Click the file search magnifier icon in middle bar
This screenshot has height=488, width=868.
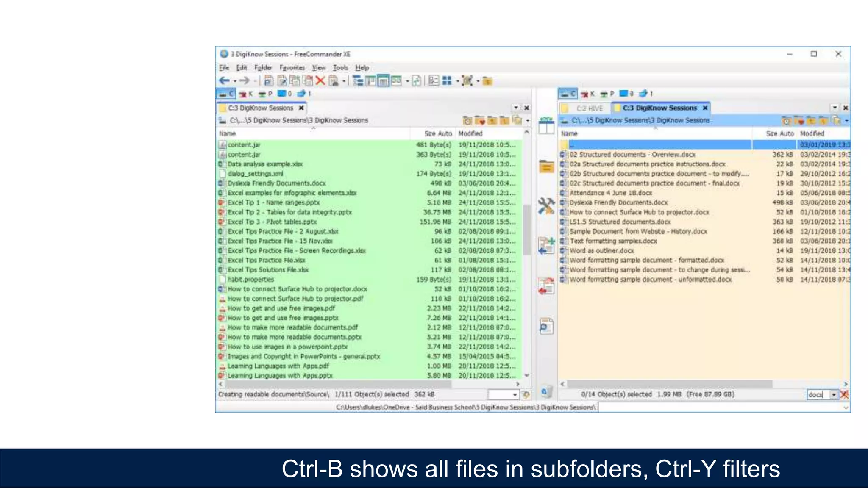coord(546,327)
